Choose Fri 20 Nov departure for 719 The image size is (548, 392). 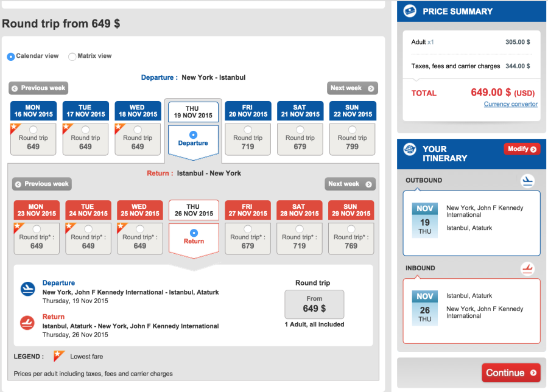pyautogui.click(x=247, y=130)
